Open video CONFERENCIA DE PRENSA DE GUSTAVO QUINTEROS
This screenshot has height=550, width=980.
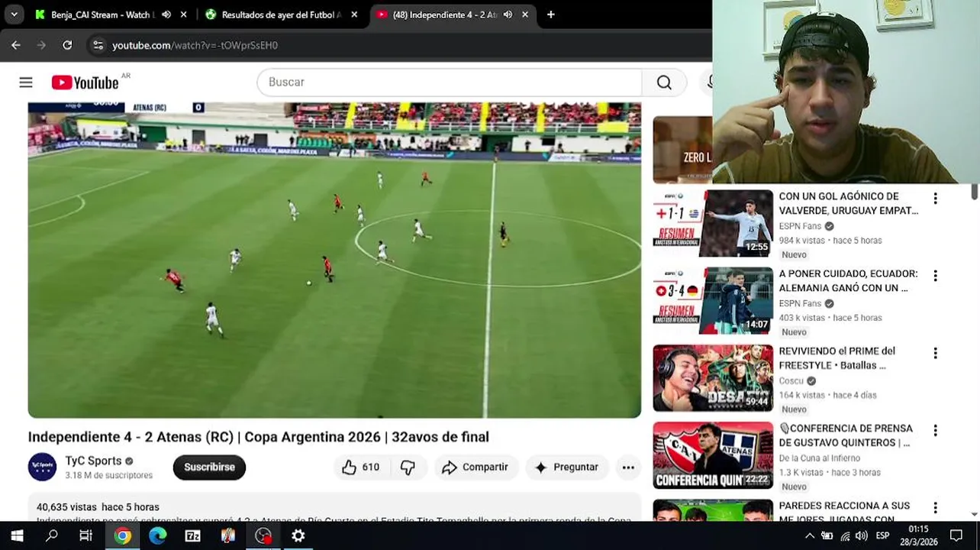click(x=846, y=435)
